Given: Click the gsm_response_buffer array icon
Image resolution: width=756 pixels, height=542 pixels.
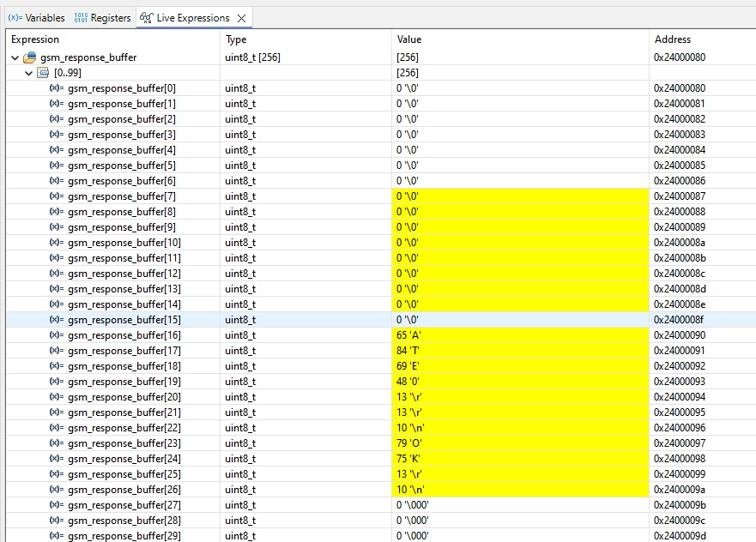Looking at the screenshot, I should 30,57.
